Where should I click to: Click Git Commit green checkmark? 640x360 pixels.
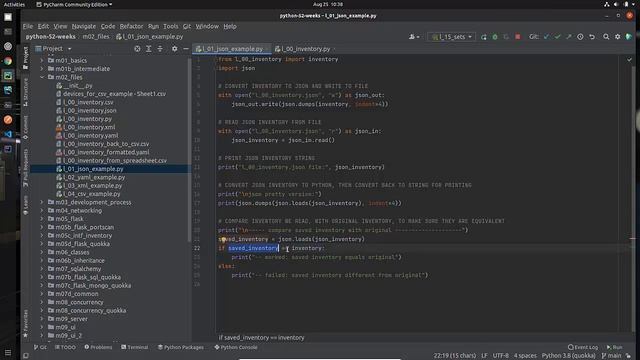pos(558,37)
